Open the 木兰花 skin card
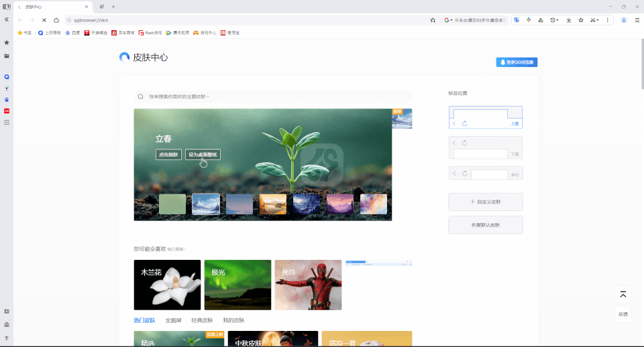This screenshot has height=347, width=644. coord(167,285)
